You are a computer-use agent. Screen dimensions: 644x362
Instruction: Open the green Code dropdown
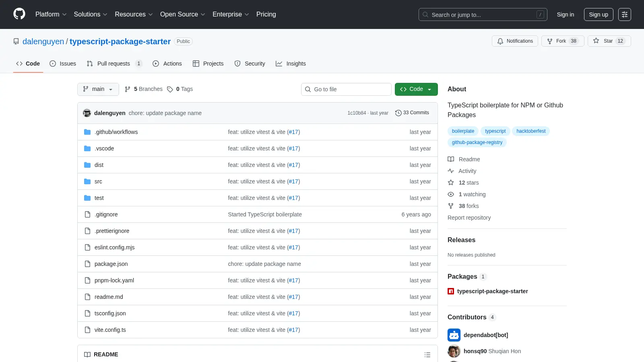416,89
